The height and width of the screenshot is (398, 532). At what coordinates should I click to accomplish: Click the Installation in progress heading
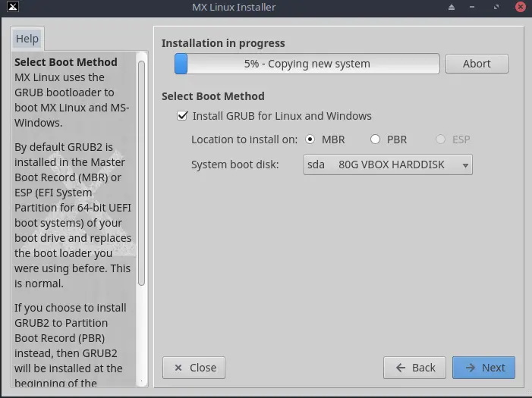pyautogui.click(x=223, y=43)
